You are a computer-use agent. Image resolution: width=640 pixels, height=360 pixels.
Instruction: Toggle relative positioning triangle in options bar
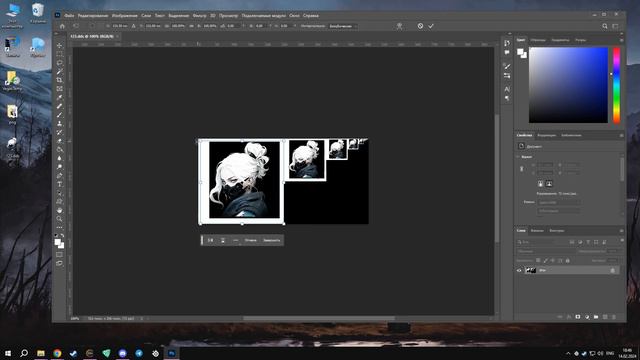point(133,26)
